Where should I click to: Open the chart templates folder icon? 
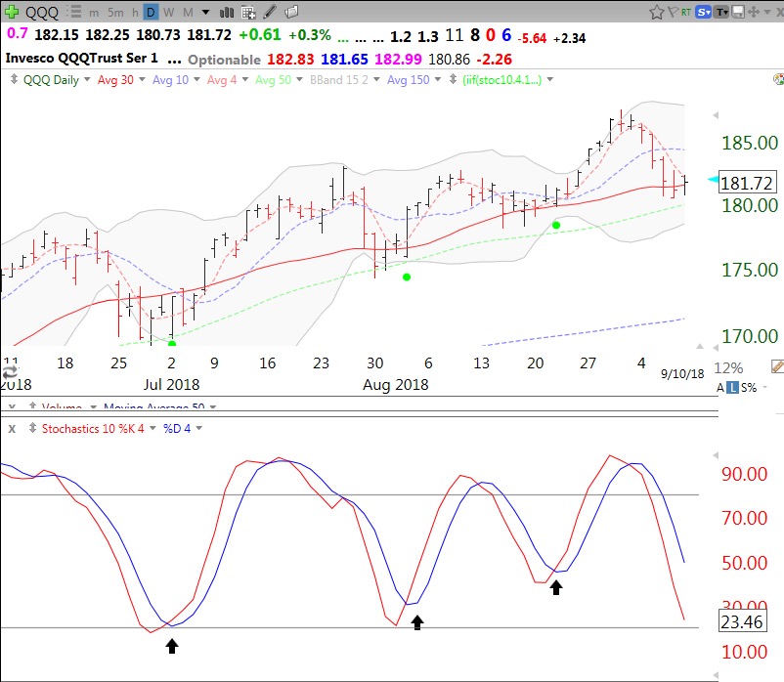coord(291,12)
